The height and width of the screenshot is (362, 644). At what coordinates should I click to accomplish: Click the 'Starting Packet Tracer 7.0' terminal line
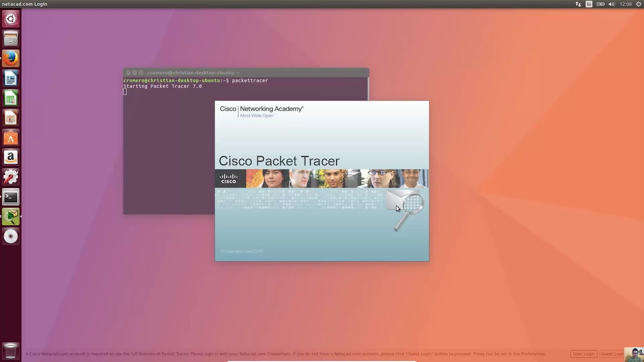[163, 86]
